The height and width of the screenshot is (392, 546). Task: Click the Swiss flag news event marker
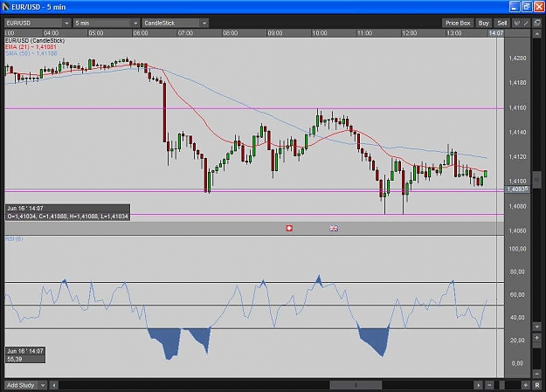(x=289, y=228)
